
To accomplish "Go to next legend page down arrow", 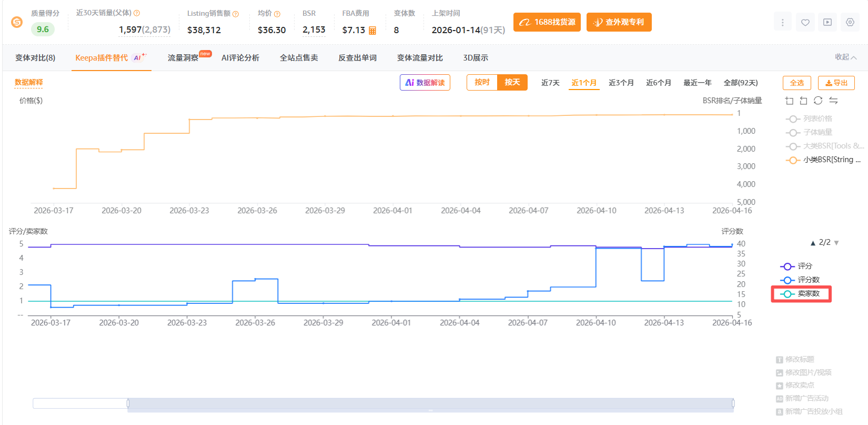I will [x=836, y=243].
